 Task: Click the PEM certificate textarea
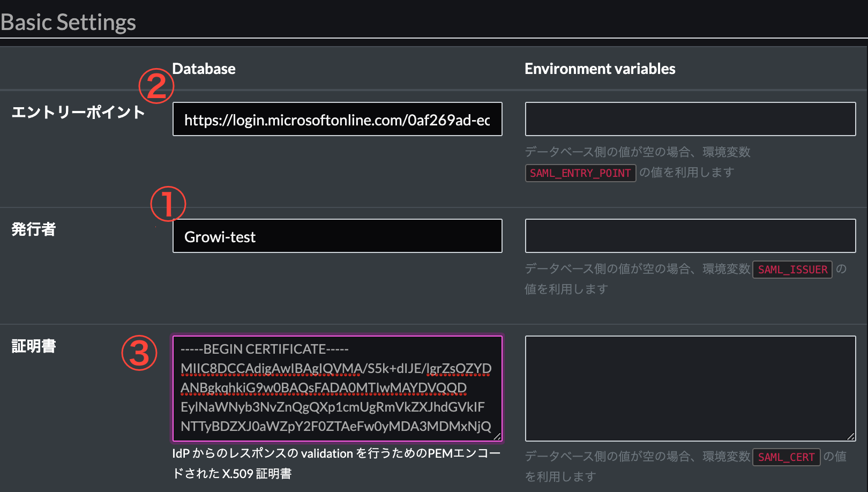pyautogui.click(x=336, y=388)
